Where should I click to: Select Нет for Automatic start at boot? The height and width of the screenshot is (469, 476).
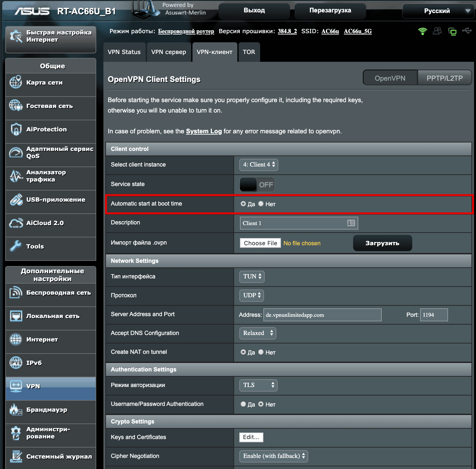[x=261, y=204]
